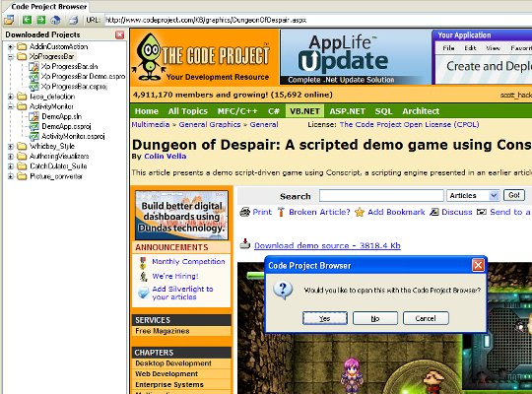
Task: Click The Code Project logo
Action: (204, 57)
